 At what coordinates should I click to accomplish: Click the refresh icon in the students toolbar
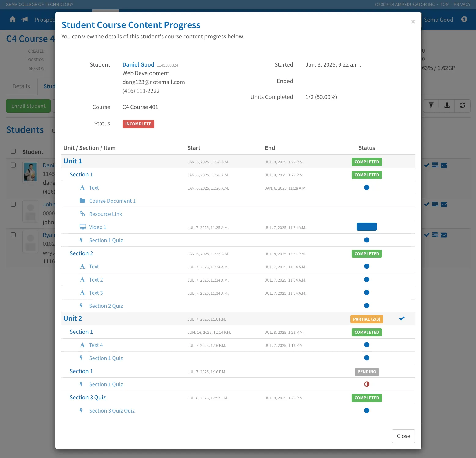(463, 106)
